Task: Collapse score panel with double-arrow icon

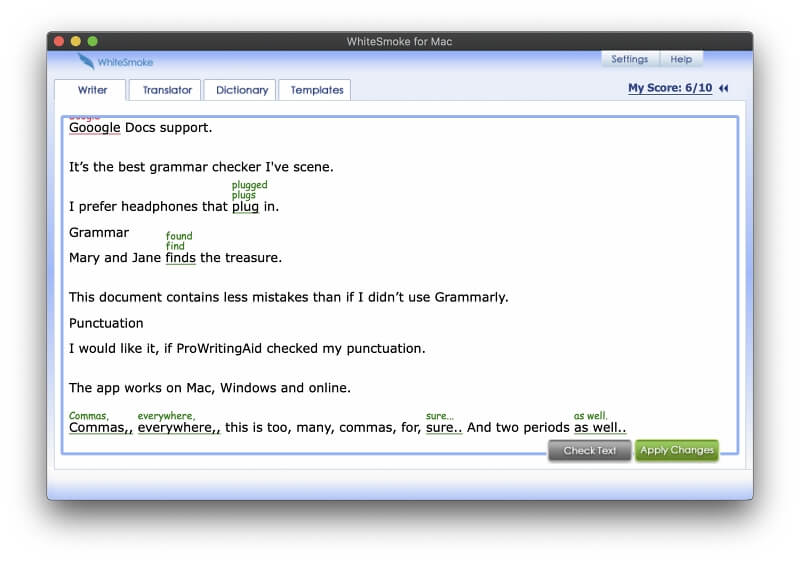Action: pyautogui.click(x=723, y=88)
